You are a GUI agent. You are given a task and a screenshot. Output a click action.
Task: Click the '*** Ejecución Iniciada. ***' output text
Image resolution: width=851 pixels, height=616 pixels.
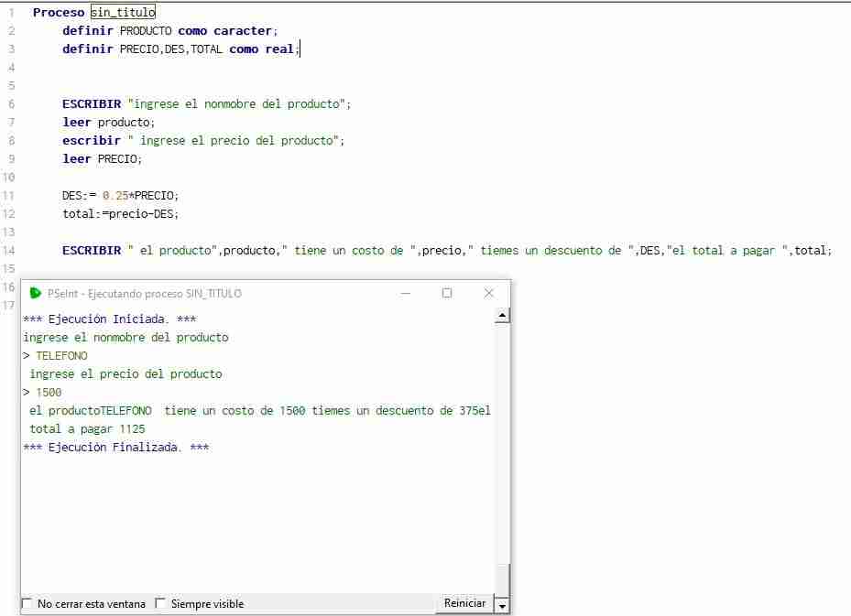click(x=110, y=319)
